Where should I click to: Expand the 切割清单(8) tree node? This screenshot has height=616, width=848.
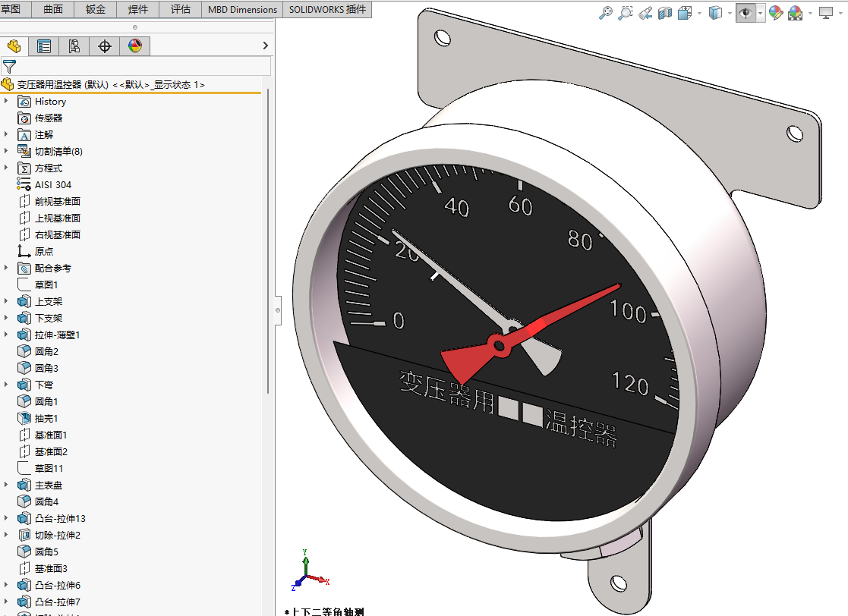(x=6, y=151)
